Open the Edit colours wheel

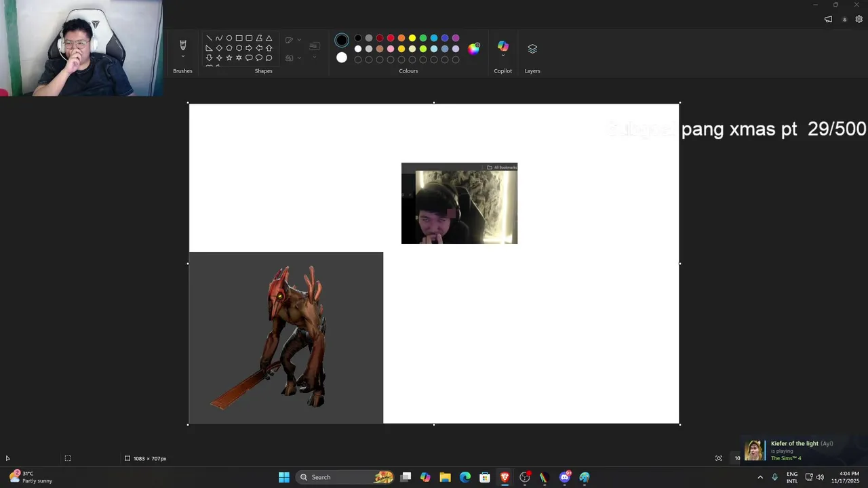tap(474, 48)
